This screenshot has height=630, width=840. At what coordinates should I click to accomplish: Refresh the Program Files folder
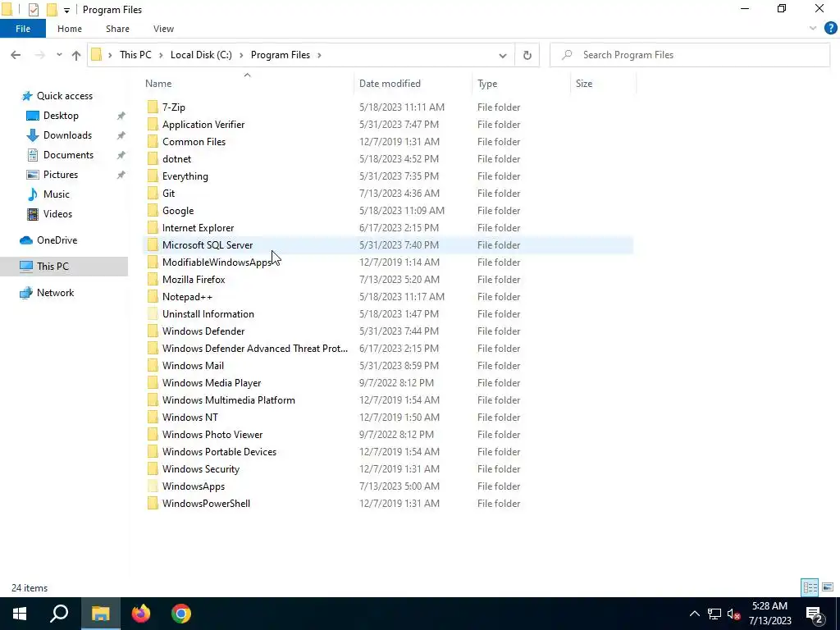click(x=527, y=55)
